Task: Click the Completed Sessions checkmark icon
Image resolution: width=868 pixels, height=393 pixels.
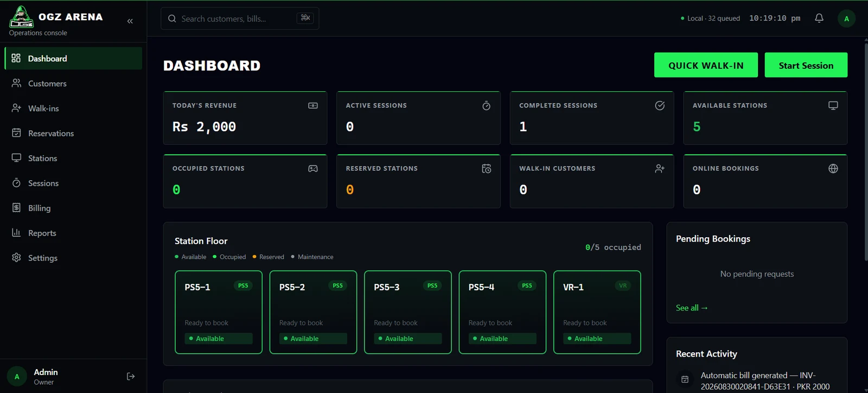Action: (x=660, y=105)
